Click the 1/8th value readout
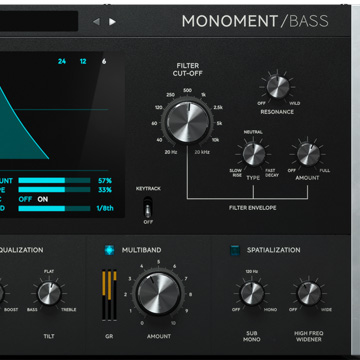 point(105,208)
